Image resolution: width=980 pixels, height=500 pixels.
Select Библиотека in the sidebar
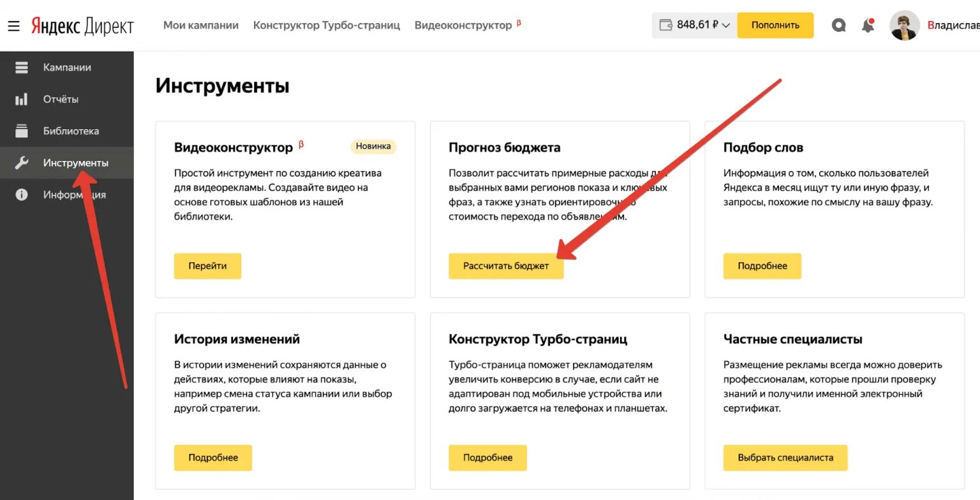tap(67, 131)
